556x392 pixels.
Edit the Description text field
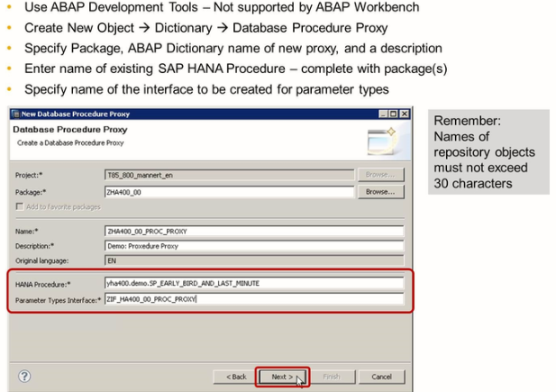coord(252,245)
